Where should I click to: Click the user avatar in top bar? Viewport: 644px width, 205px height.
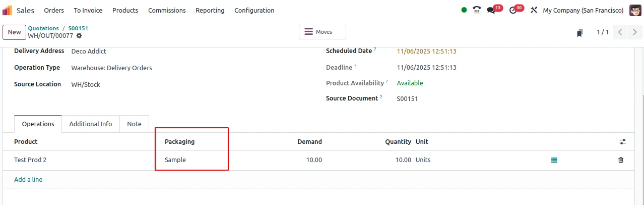click(635, 10)
